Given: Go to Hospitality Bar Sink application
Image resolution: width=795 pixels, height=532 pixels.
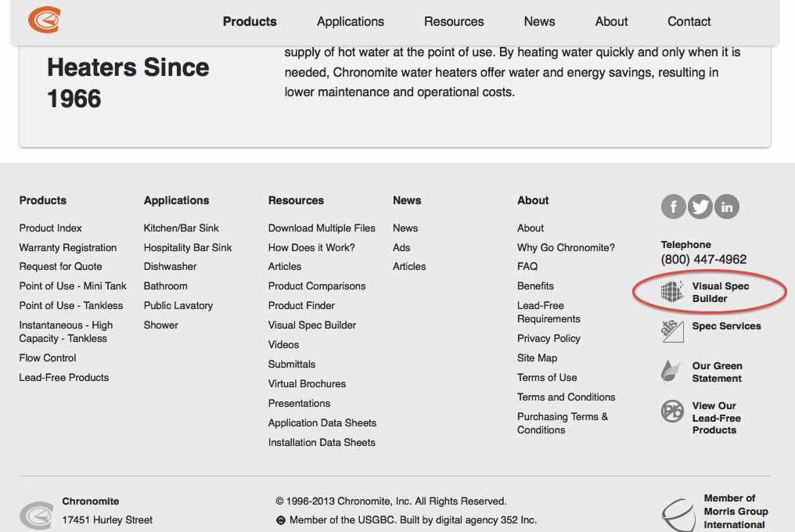Looking at the screenshot, I should (x=188, y=247).
